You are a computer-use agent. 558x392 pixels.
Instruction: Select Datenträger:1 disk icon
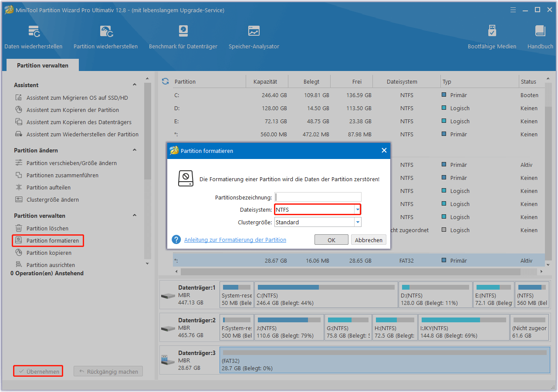[168, 296]
